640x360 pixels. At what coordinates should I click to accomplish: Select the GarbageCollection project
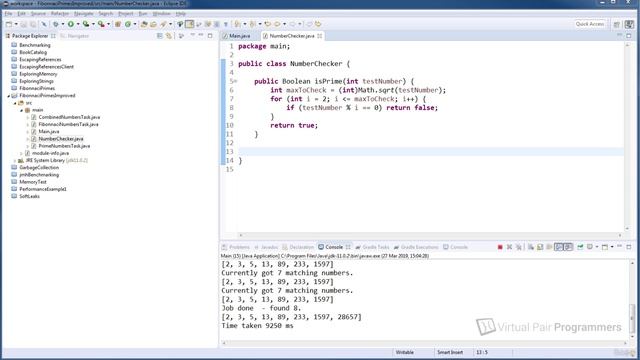coord(39,167)
